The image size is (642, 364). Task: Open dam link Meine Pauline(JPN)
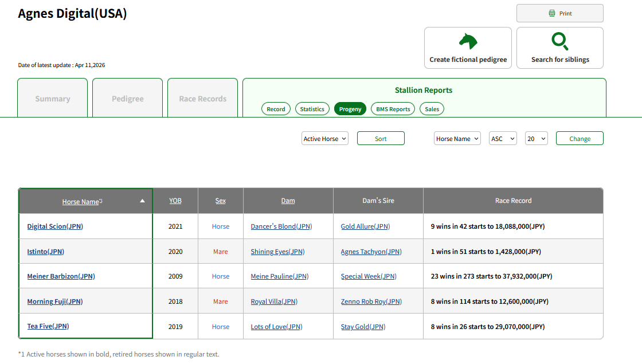(x=280, y=276)
